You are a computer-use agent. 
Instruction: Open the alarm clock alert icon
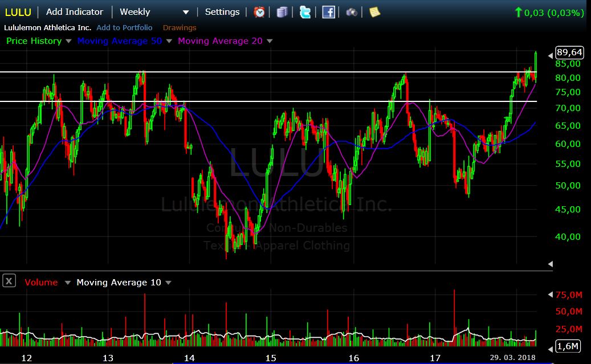point(259,12)
